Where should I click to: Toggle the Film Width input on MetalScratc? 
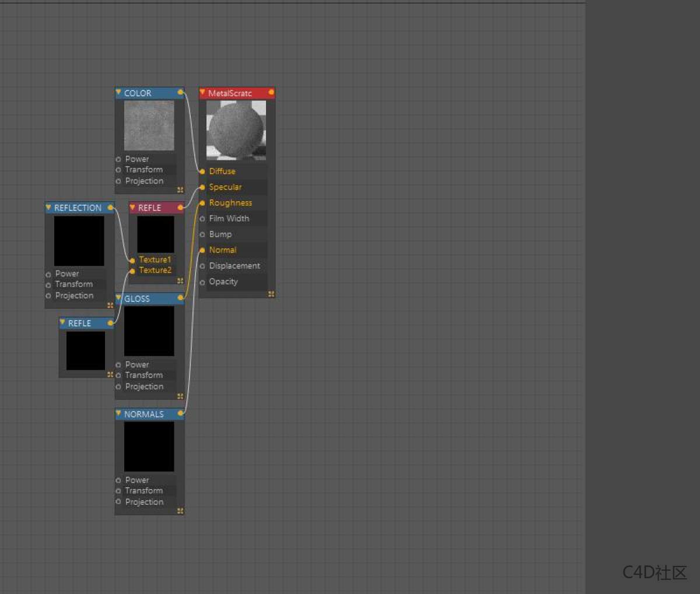pyautogui.click(x=202, y=218)
